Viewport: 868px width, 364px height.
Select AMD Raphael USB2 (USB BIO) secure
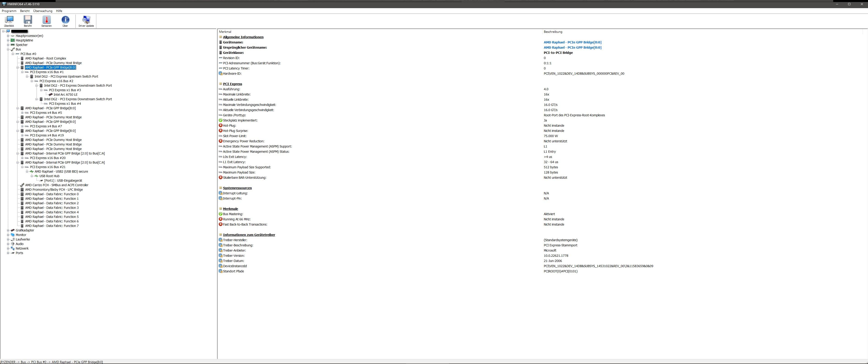pos(61,171)
